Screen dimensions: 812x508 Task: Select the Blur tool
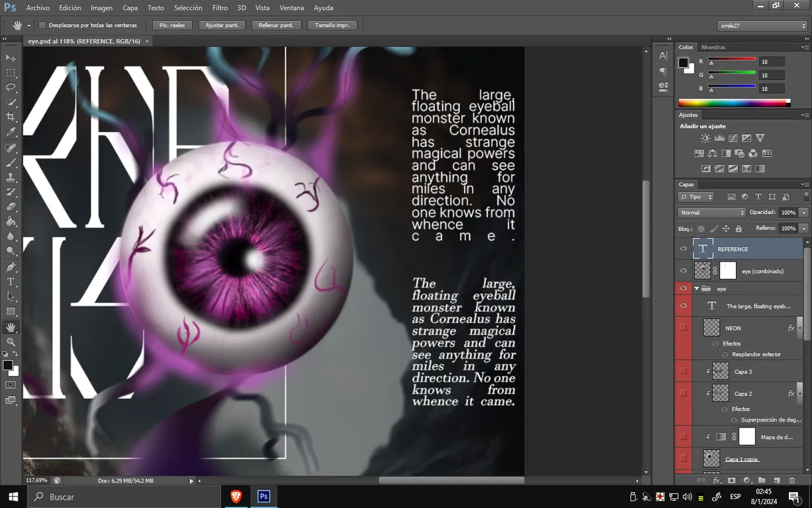click(11, 237)
